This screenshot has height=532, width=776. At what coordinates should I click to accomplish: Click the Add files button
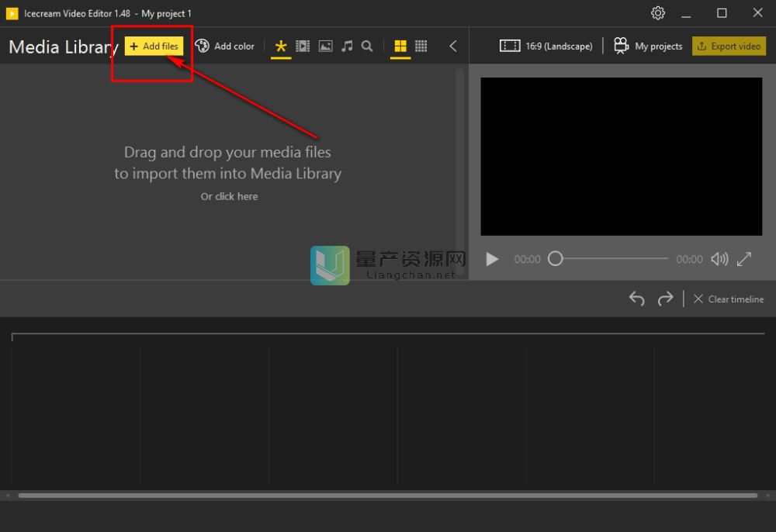pyautogui.click(x=154, y=46)
